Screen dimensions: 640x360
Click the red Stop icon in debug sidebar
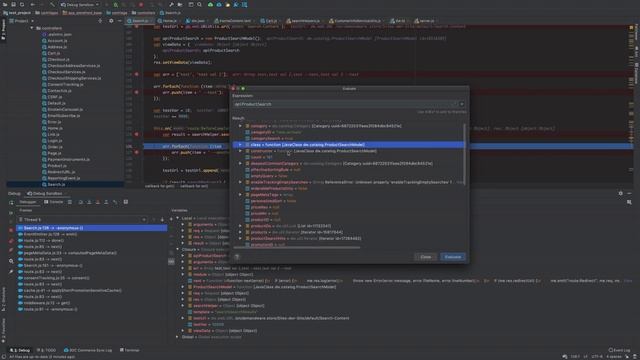pyautogui.click(x=11, y=230)
